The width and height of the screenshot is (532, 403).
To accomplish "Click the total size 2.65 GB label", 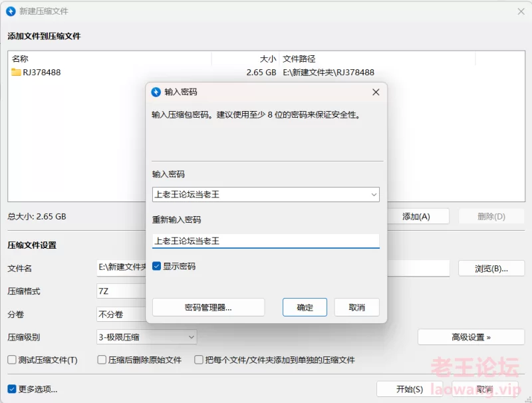I will click(x=37, y=216).
